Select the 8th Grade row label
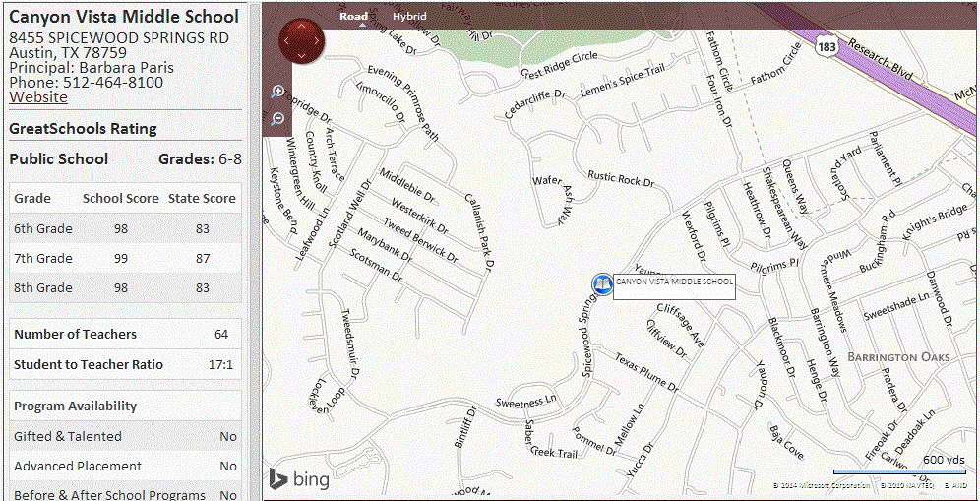 point(43,287)
